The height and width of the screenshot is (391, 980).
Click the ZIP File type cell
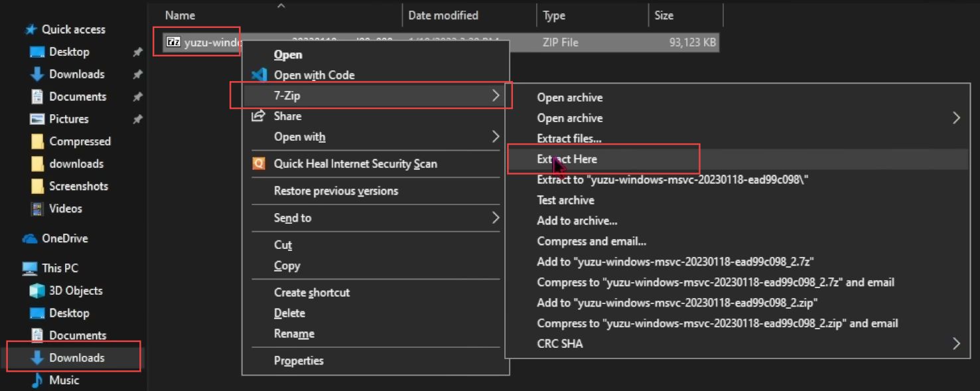click(x=560, y=42)
